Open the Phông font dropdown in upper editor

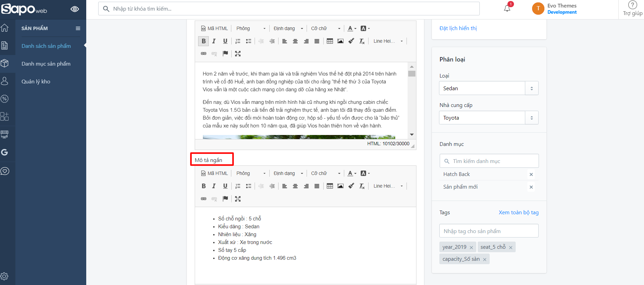251,28
